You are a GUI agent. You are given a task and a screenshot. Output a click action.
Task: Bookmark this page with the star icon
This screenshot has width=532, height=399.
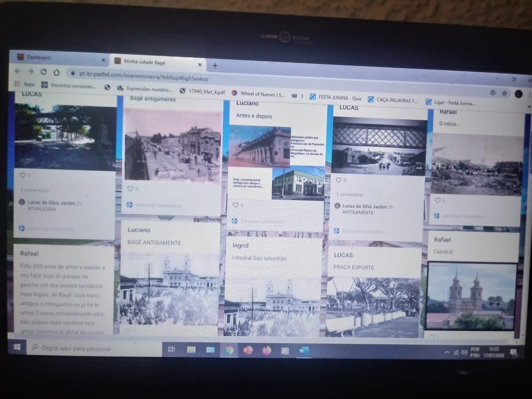(504, 93)
